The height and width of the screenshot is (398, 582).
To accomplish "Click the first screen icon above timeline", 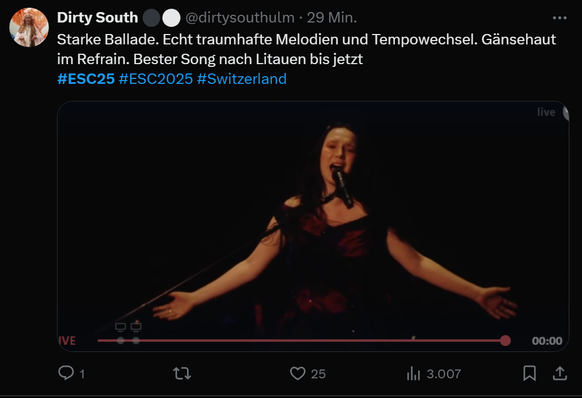I will [120, 327].
